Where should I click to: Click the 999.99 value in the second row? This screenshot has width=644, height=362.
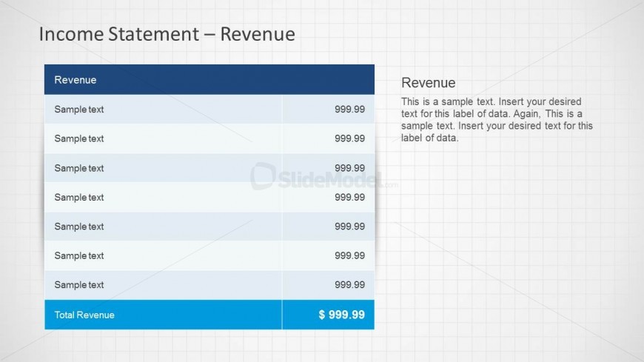[349, 138]
